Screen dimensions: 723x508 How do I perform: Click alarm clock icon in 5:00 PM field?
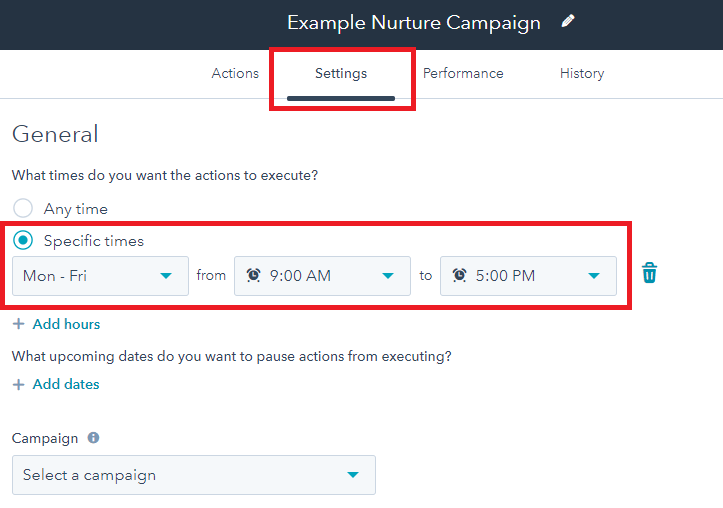pyautogui.click(x=459, y=275)
